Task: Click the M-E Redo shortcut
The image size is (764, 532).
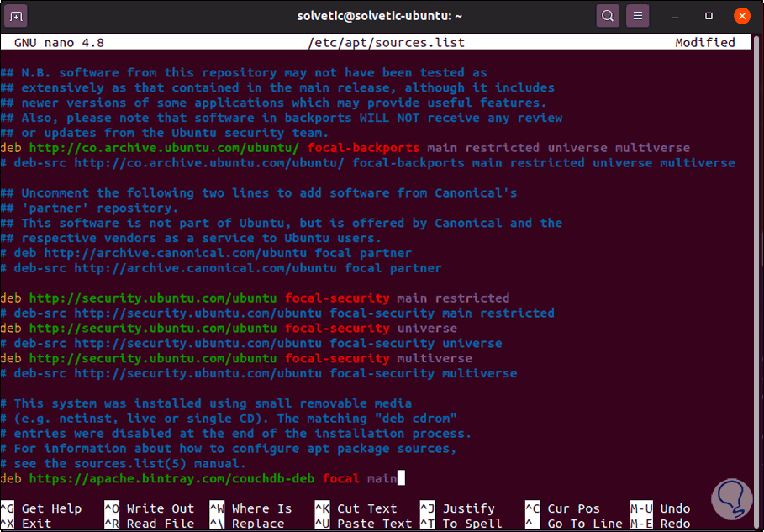Action: (660, 524)
